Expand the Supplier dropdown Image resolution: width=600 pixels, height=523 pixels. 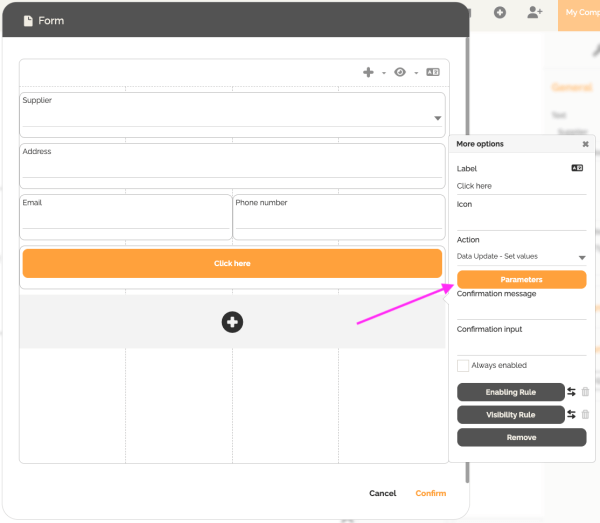[437, 118]
